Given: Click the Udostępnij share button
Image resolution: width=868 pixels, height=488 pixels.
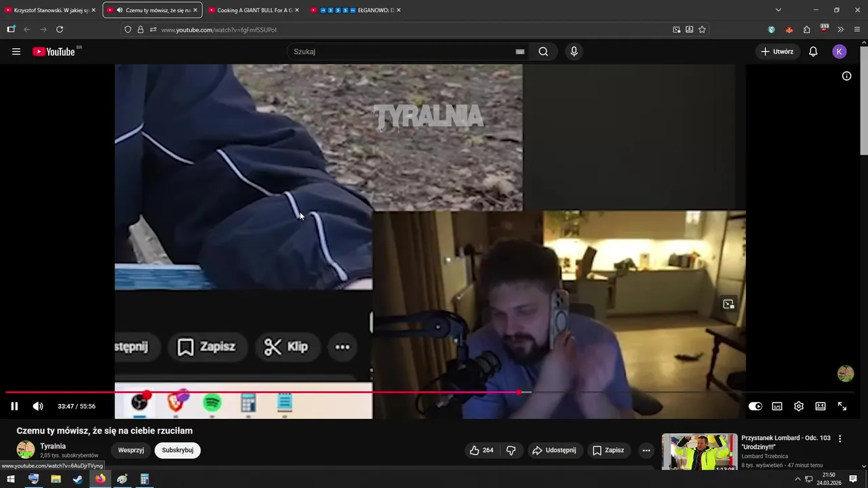Looking at the screenshot, I should pyautogui.click(x=554, y=450).
